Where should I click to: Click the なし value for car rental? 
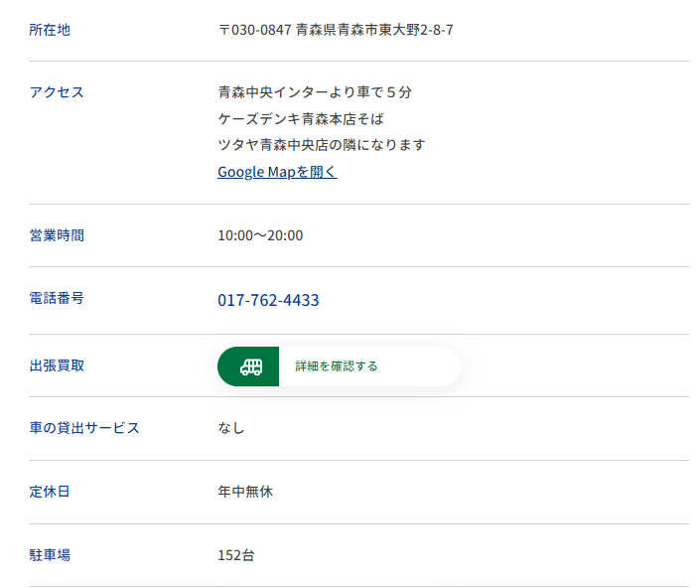(x=231, y=428)
